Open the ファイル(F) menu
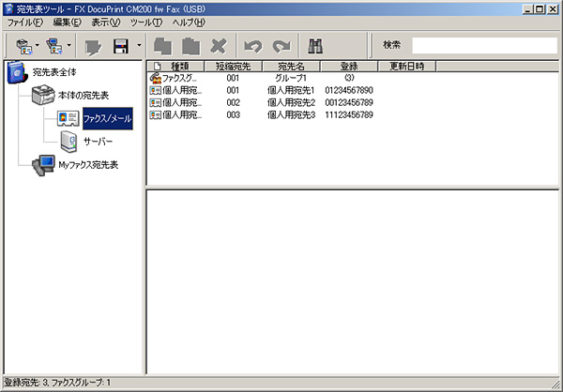Image resolution: width=563 pixels, height=392 pixels. (x=25, y=22)
